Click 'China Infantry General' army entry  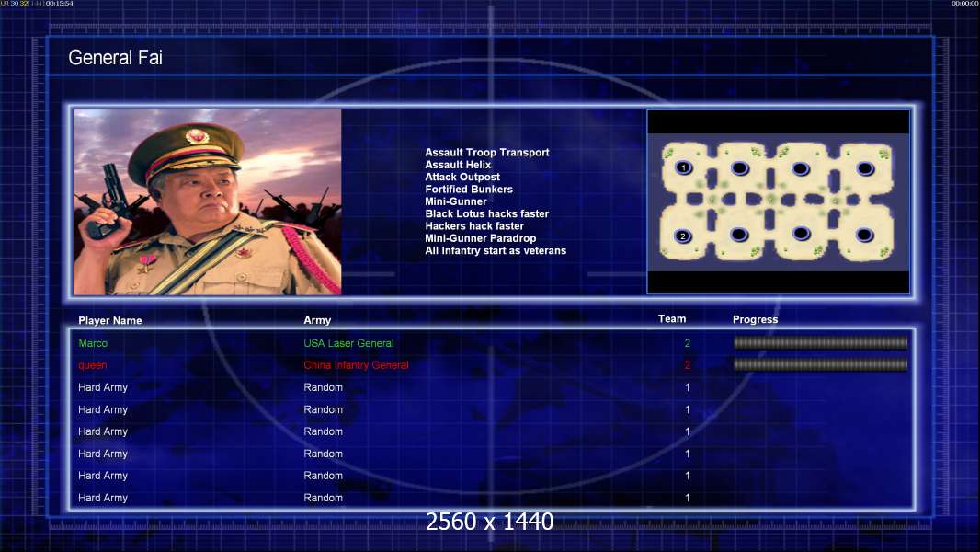pos(357,365)
